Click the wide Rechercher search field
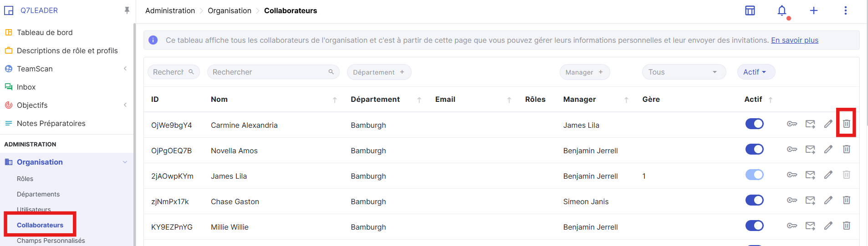The image size is (868, 246). point(269,72)
